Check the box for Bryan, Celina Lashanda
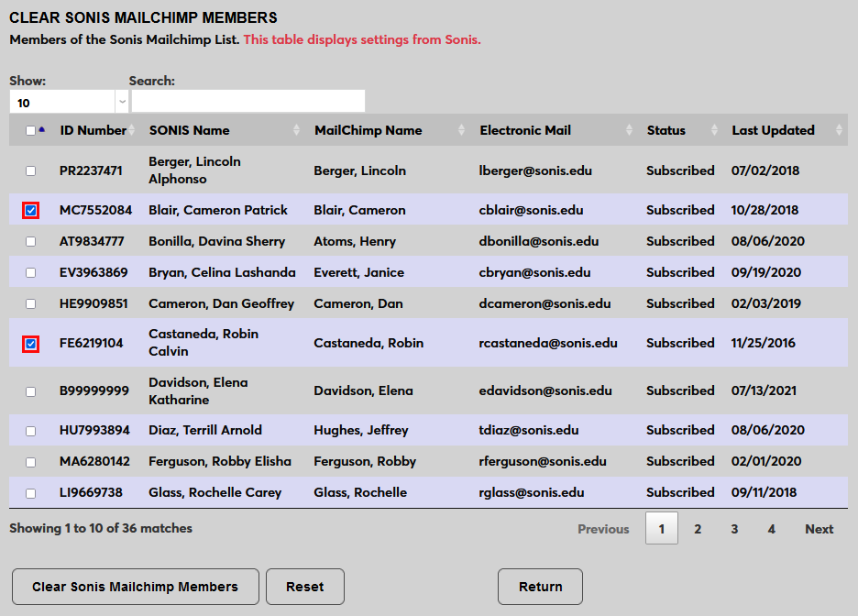This screenshot has width=858, height=616. (x=30, y=272)
